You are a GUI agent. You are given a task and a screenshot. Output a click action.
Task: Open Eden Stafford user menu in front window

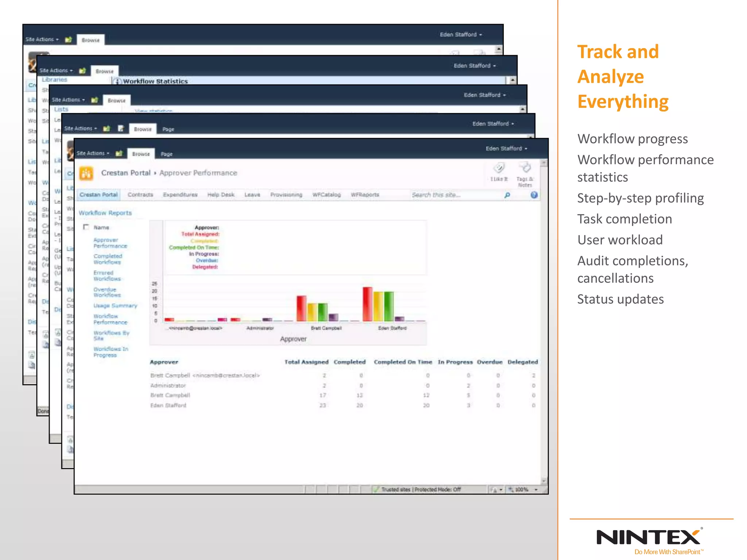pos(506,149)
